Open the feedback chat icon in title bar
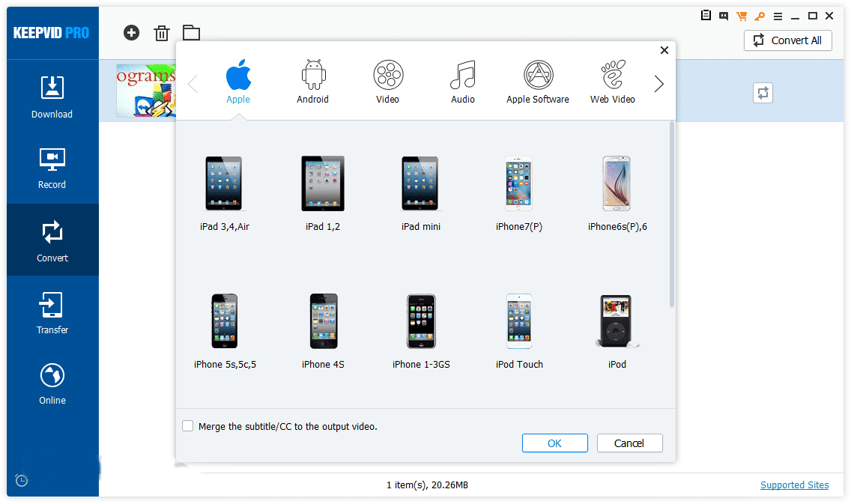The height and width of the screenshot is (504, 851). [724, 16]
